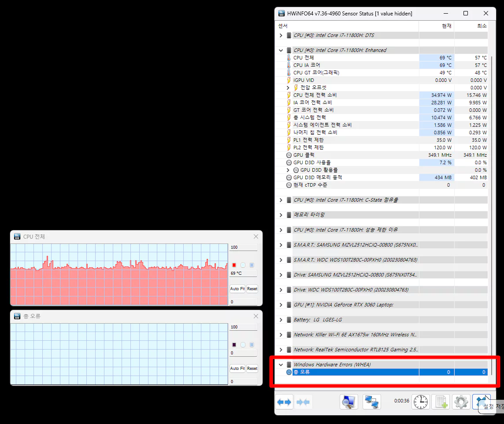Image resolution: width=504 pixels, height=424 pixels.
Task: Open the remote network computers icon
Action: coord(371,402)
